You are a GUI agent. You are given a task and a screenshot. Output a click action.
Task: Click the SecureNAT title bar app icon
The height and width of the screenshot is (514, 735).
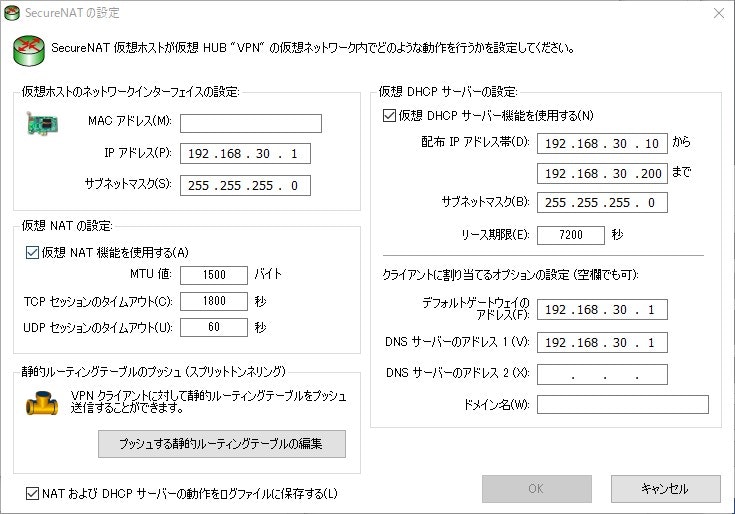coord(11,13)
